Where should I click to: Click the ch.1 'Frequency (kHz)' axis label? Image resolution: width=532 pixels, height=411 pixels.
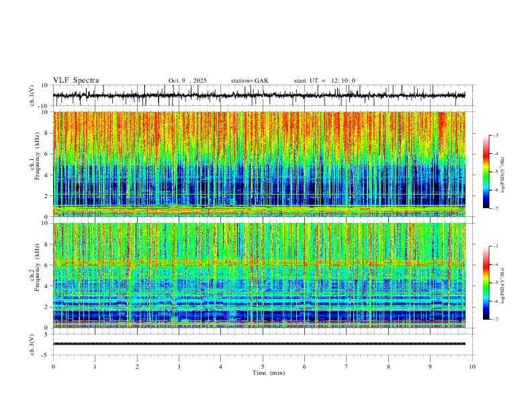point(37,156)
